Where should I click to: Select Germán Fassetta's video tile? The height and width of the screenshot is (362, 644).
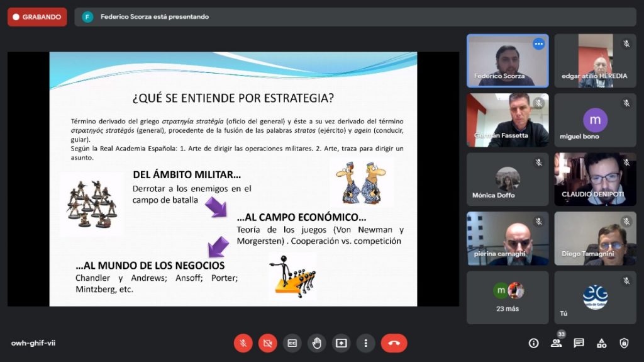point(507,120)
